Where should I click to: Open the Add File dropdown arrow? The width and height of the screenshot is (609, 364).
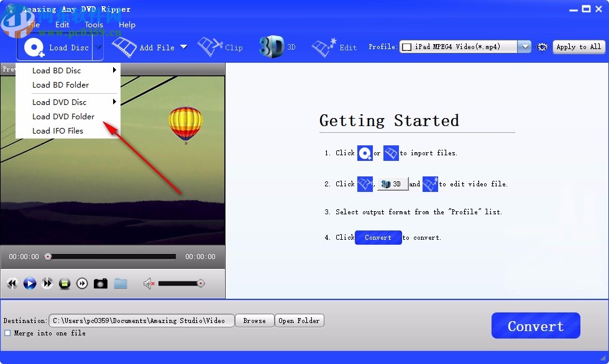point(184,47)
